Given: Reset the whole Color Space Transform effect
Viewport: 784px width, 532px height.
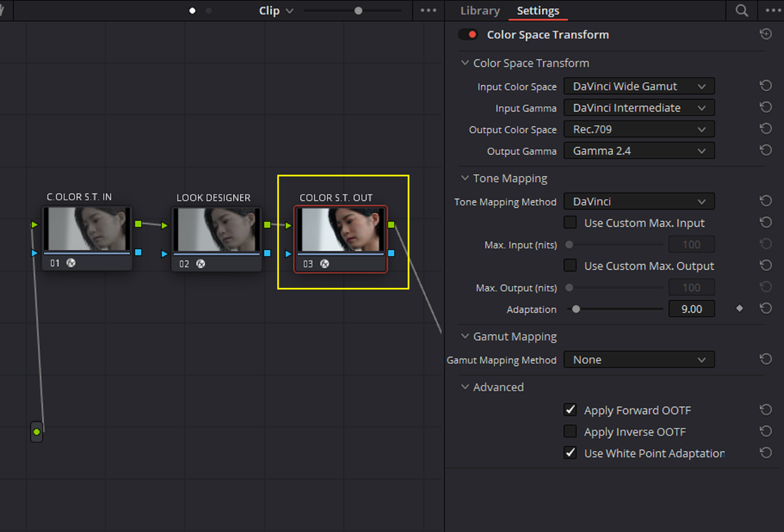Looking at the screenshot, I should (x=765, y=34).
